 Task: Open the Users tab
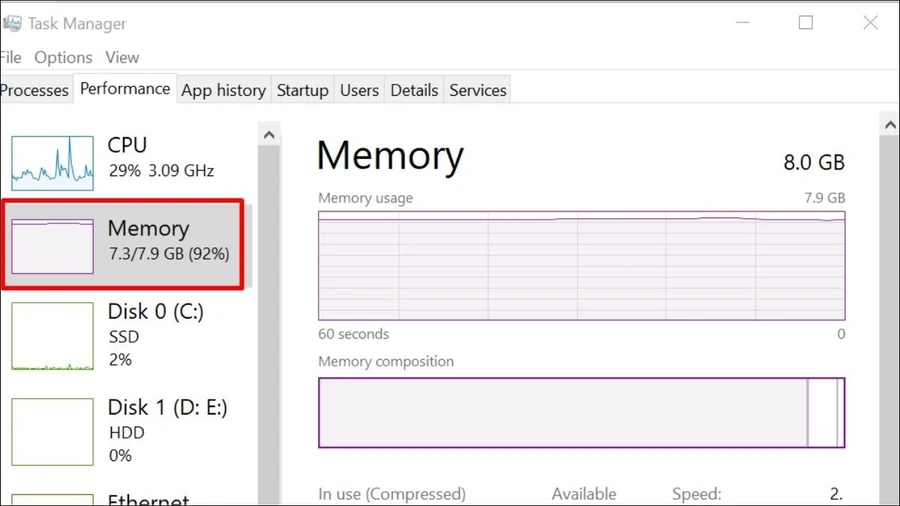click(x=359, y=90)
